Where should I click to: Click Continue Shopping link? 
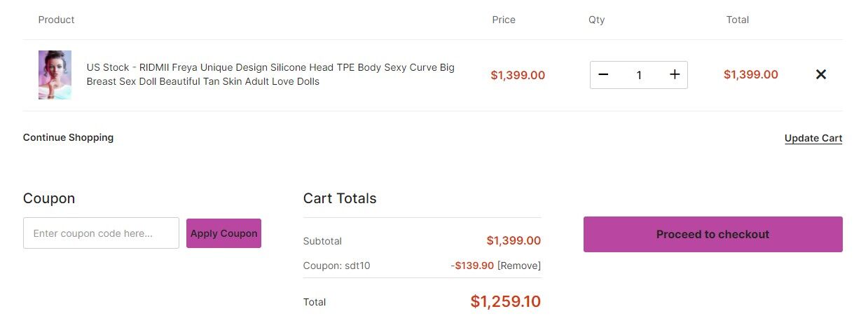coord(68,137)
